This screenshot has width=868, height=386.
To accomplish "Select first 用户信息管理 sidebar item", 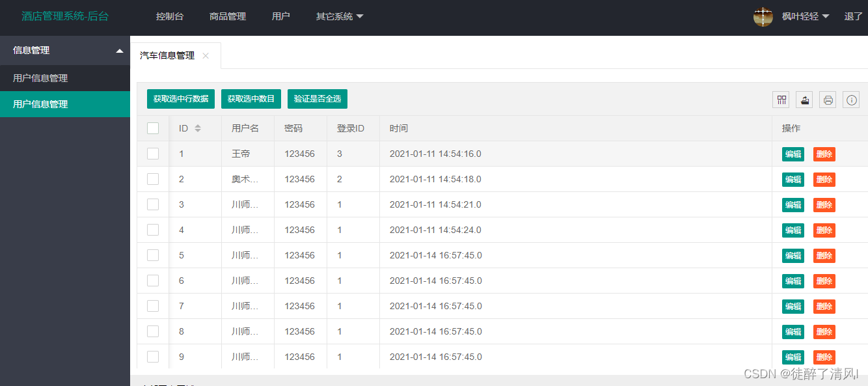I will pyautogui.click(x=65, y=78).
